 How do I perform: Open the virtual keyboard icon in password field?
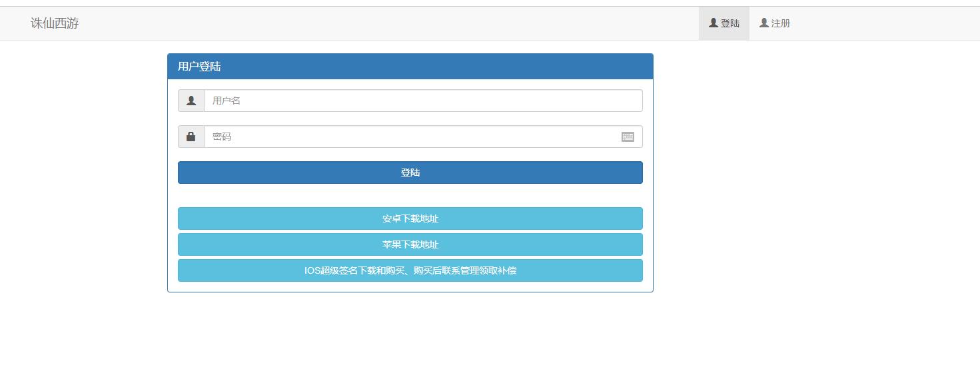pyautogui.click(x=628, y=137)
